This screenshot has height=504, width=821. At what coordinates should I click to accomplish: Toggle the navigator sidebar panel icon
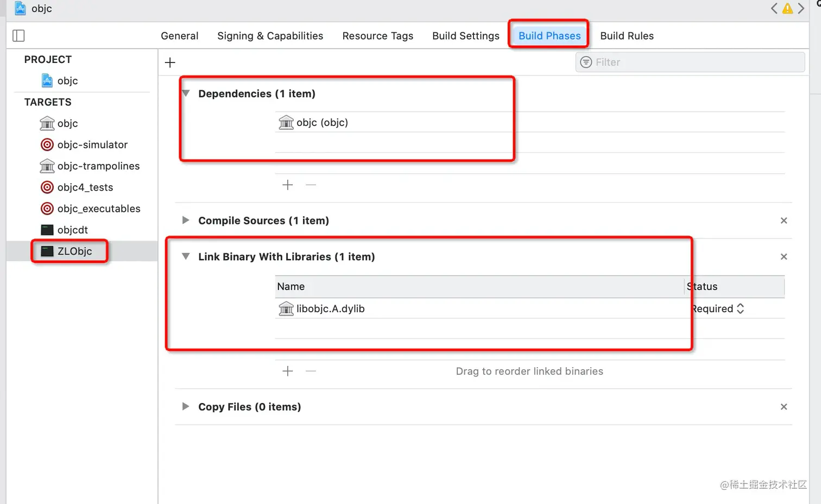[18, 36]
